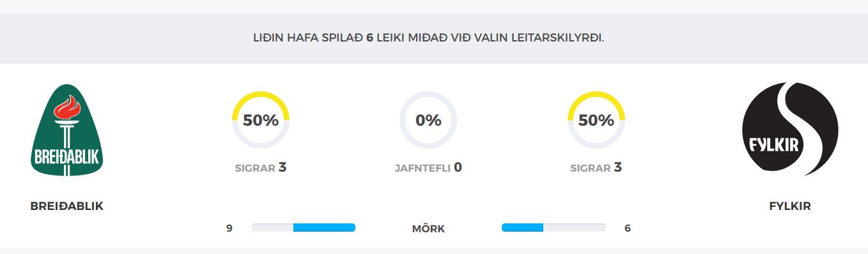This screenshot has width=868, height=254.
Task: Click the 0% text in middle circle
Action: [428, 120]
